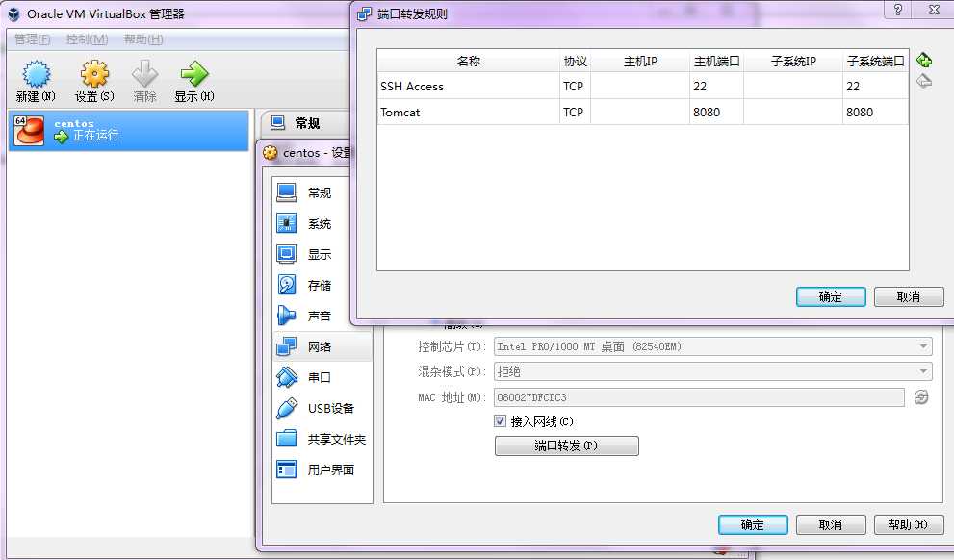Click 主机端口 column header
The image size is (954, 560).
(717, 61)
